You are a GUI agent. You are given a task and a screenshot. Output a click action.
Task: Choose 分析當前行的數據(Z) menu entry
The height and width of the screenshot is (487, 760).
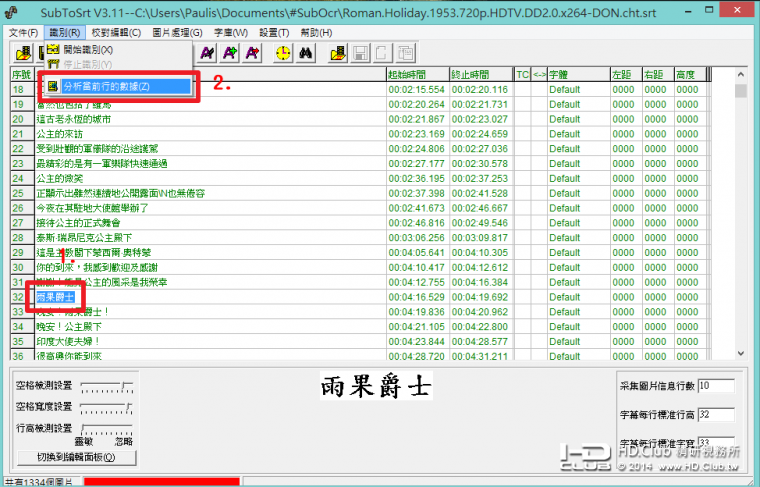pyautogui.click(x=118, y=86)
